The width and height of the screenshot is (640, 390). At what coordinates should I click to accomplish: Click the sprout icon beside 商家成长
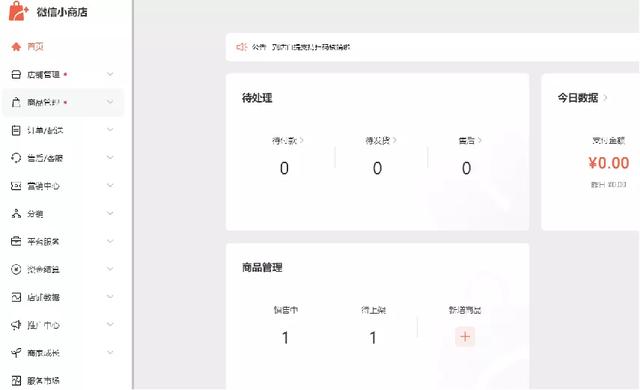16,353
